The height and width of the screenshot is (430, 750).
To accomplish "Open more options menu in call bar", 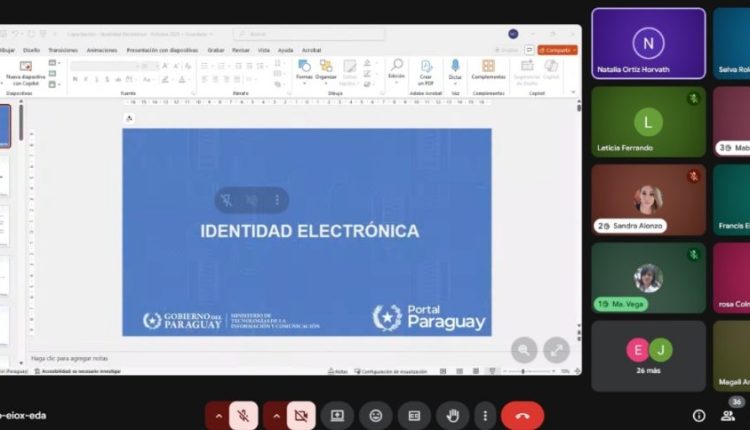I will [x=485, y=415].
